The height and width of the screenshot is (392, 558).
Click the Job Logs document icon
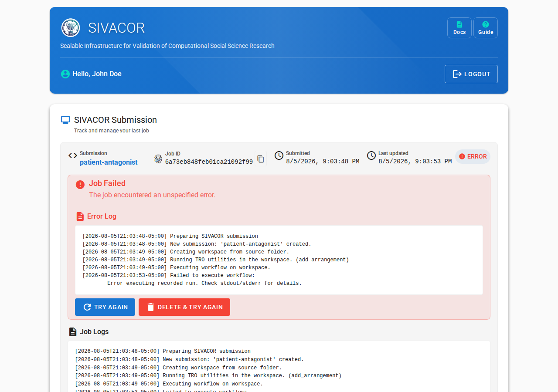73,332
